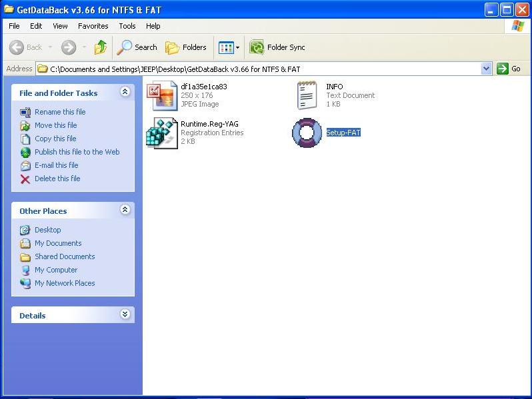532x399 pixels.
Task: Click the E-mail this file envelope icon
Action: pyautogui.click(x=25, y=166)
